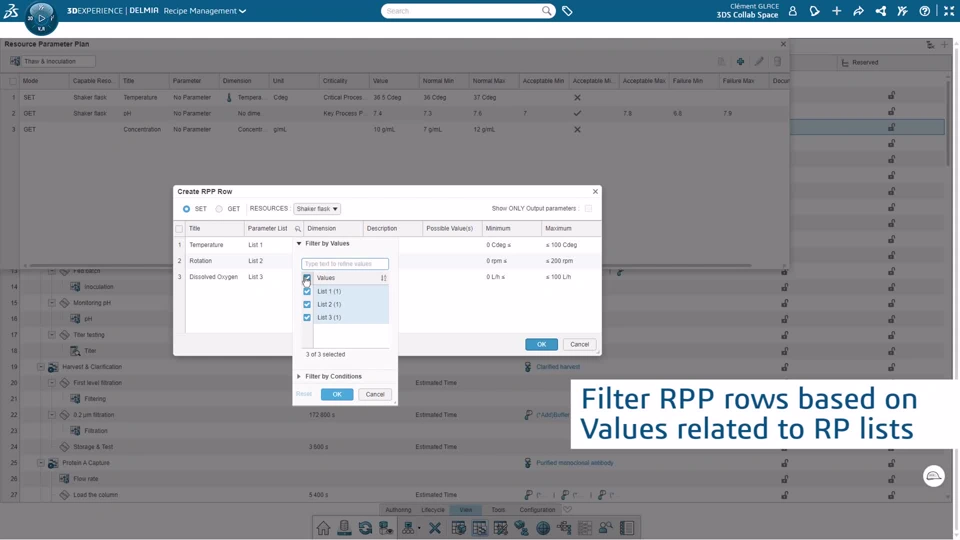960x540 pixels.
Task: Click the database save icon in bottom toolbar
Action: [x=344, y=528]
